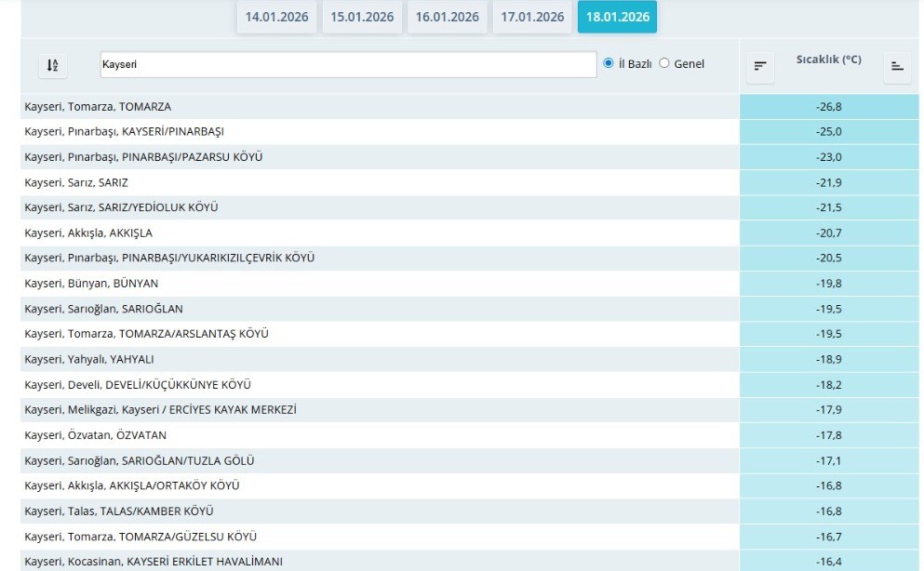924x571 pixels.
Task: Select the active 18.01.2026 date tab
Action: 618,17
